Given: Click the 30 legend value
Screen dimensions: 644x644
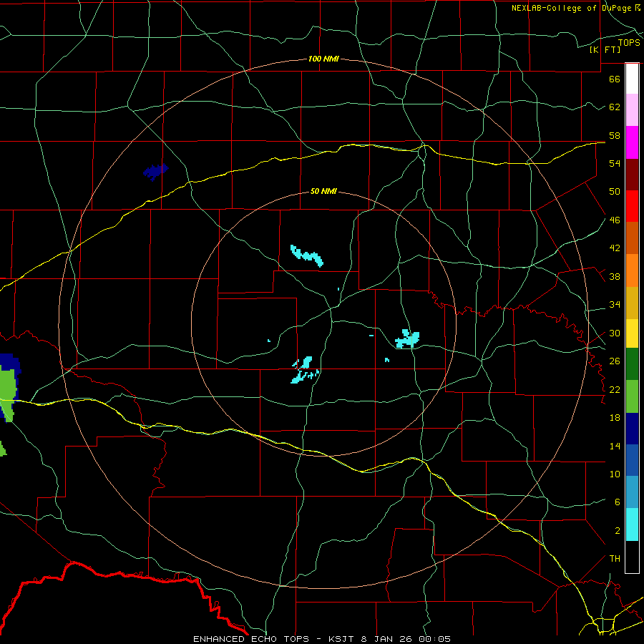Looking at the screenshot, I should click(x=615, y=333).
